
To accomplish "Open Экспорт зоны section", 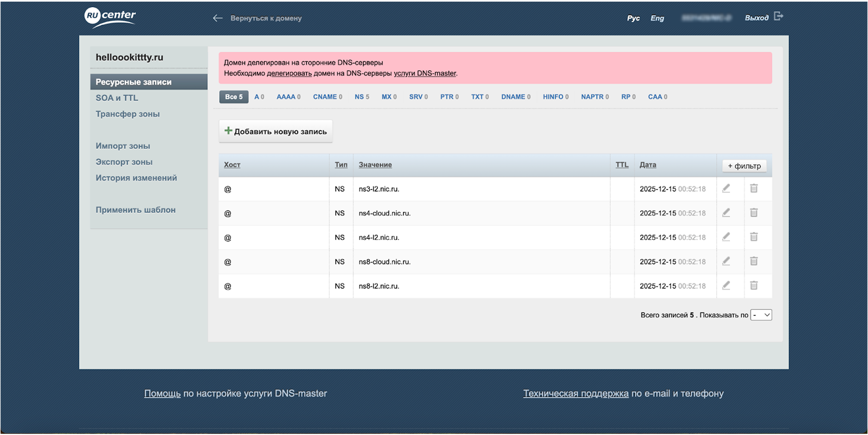I will [x=124, y=162].
